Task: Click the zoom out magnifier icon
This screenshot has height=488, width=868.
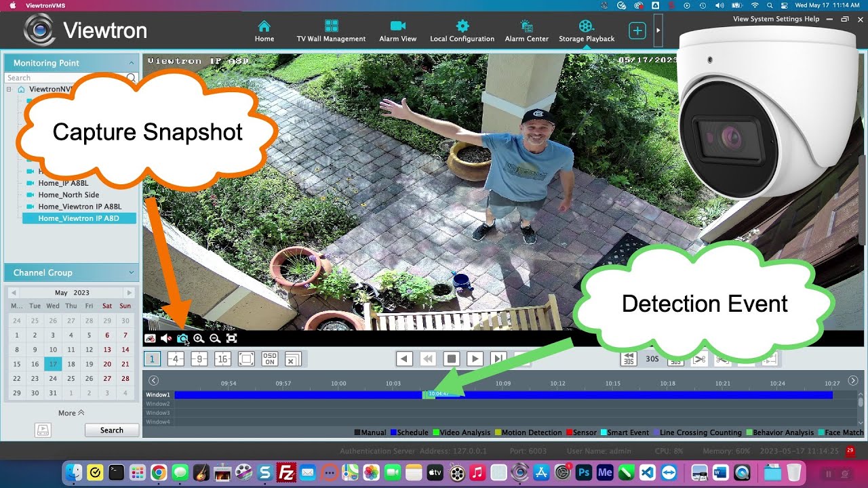Action: pyautogui.click(x=215, y=338)
